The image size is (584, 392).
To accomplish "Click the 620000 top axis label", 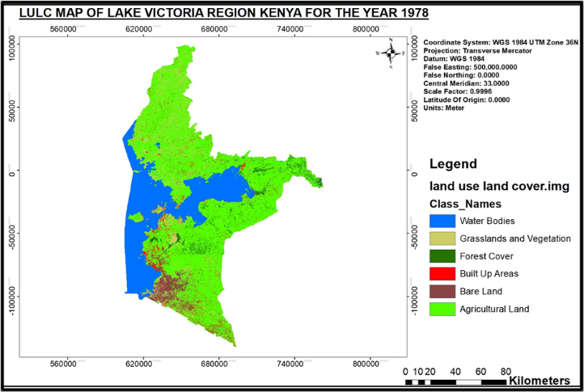I will click(138, 29).
